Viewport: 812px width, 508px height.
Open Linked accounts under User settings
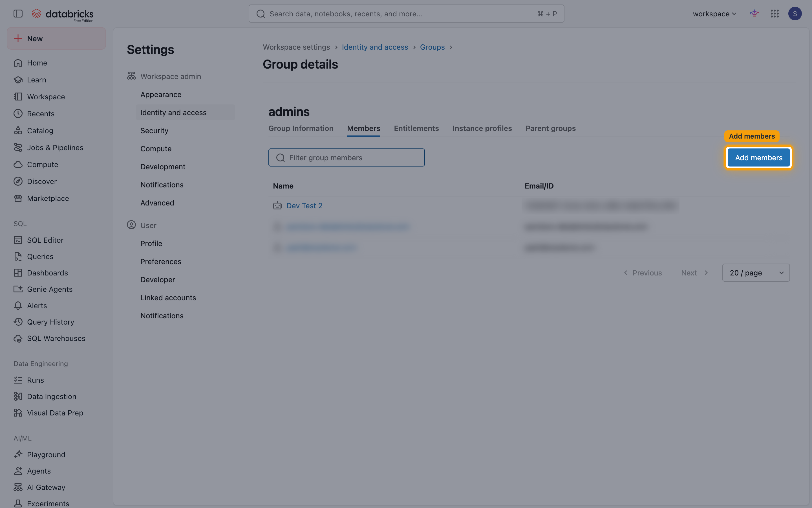pos(168,298)
